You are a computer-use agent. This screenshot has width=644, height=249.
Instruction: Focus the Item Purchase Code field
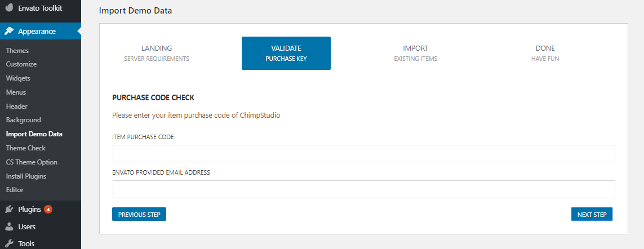[x=363, y=154]
